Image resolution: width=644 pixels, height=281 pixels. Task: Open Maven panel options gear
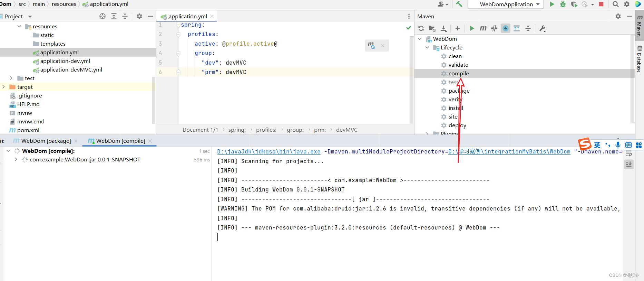[x=618, y=16]
